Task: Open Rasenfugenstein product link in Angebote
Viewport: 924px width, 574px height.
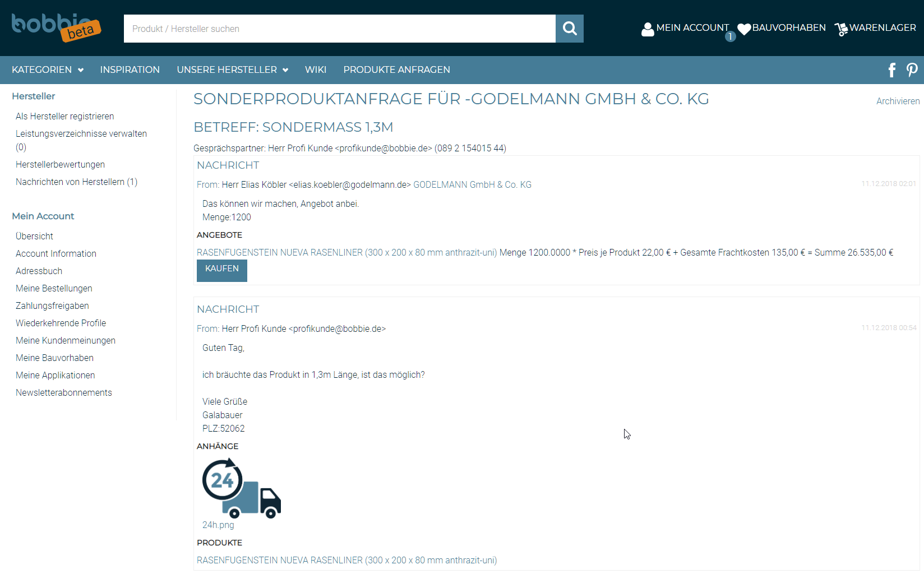Action: 346,252
